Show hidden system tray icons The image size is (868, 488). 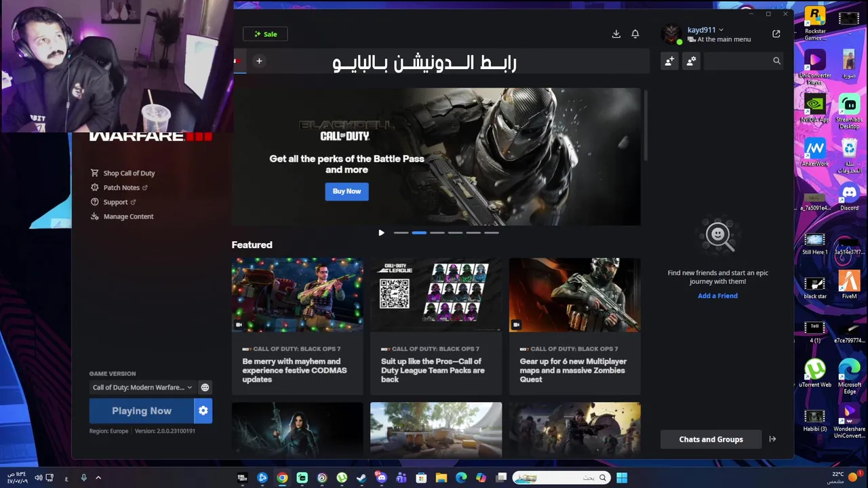[98, 478]
